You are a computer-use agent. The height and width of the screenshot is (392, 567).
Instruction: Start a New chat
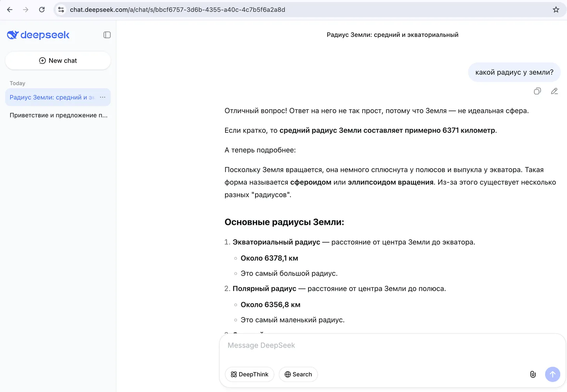[x=58, y=60]
